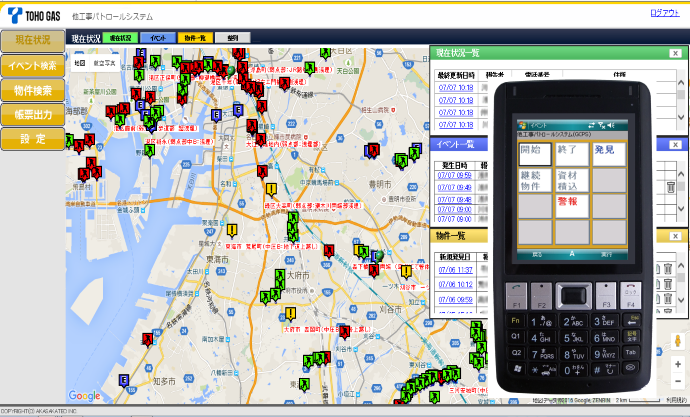Click the yellow warning marker above 東海市 label
This screenshot has width=690, height=417.
232,230
